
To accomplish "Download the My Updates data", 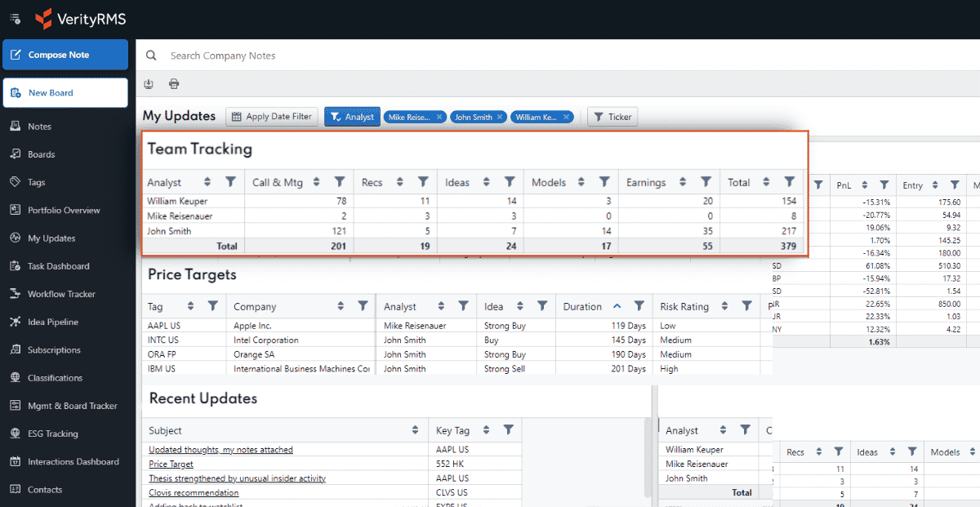I will click(x=149, y=84).
